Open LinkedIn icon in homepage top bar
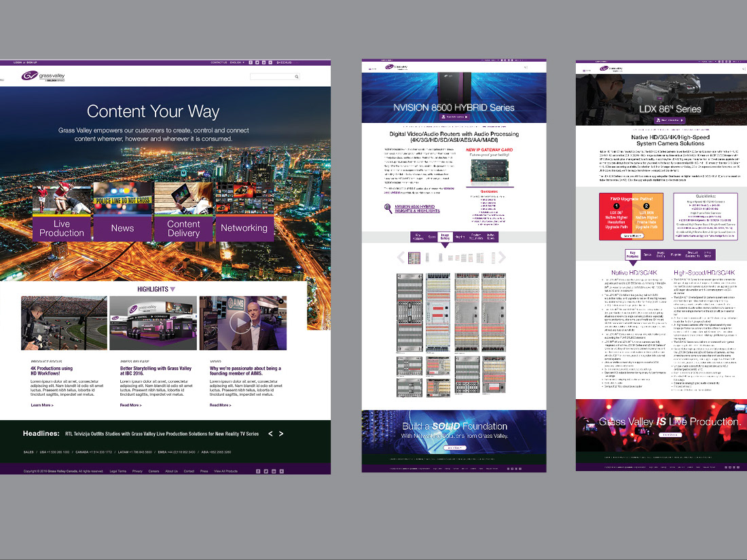Image resolution: width=747 pixels, height=560 pixels. (x=263, y=62)
